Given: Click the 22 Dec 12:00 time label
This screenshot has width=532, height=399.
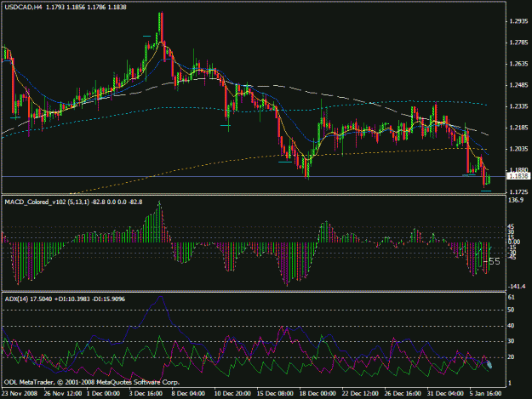Looking at the screenshot, I should pos(360,394).
